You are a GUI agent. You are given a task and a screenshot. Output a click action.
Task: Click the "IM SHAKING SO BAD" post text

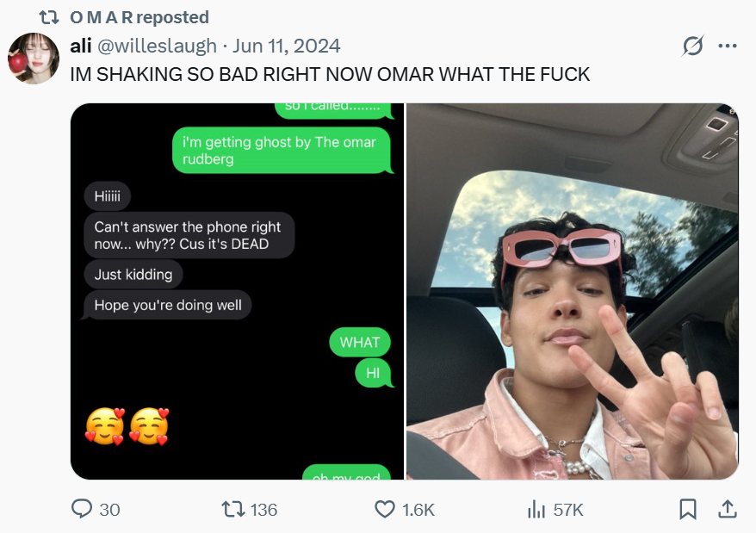pyautogui.click(x=330, y=74)
